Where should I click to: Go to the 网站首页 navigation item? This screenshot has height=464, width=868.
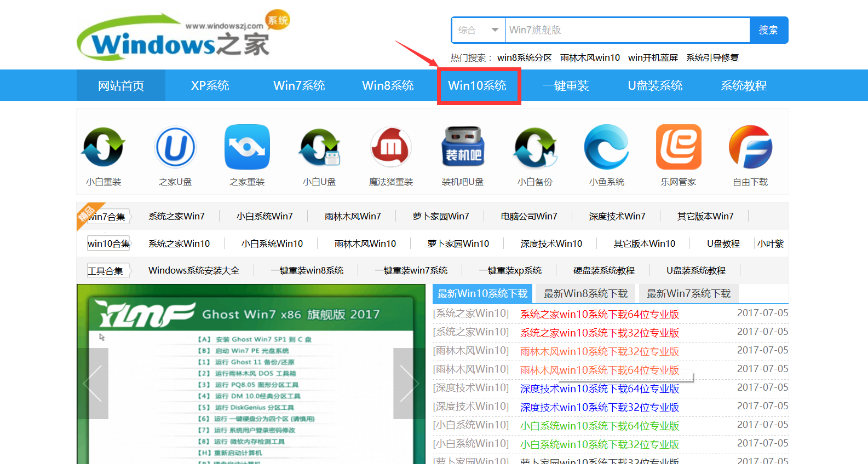pos(121,86)
